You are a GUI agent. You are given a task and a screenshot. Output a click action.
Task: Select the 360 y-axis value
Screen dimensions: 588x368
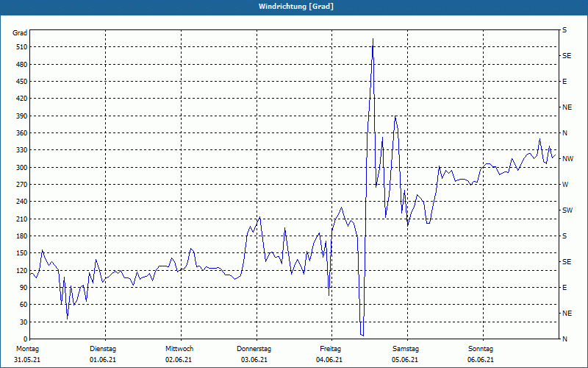21,133
